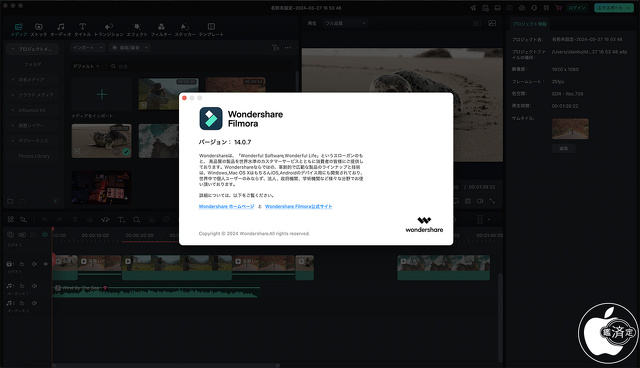
Task: Toggle the green auto-ripple link icon
Action: (45, 235)
